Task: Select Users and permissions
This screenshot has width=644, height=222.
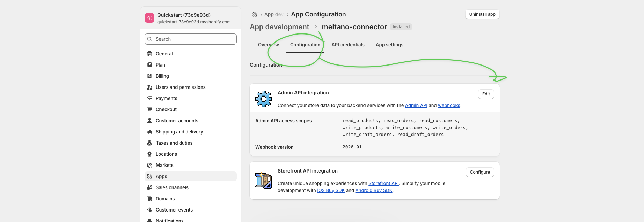Action: [x=191, y=87]
